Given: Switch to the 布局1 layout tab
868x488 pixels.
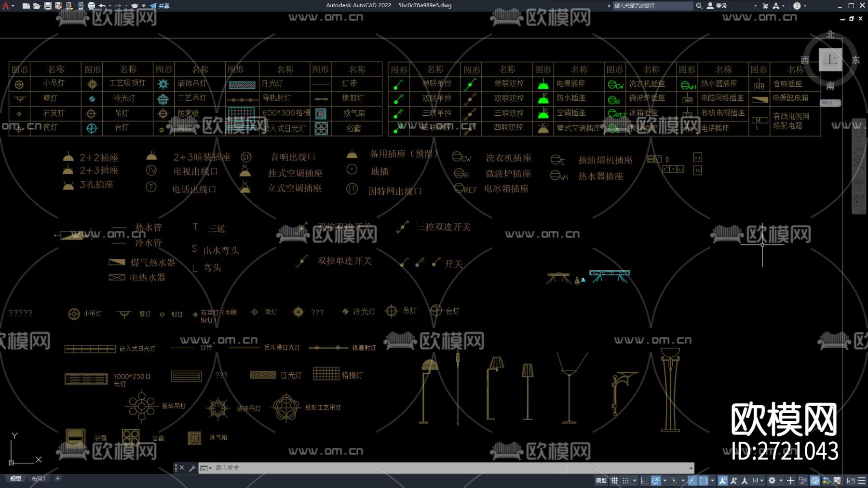Looking at the screenshot, I should point(38,479).
